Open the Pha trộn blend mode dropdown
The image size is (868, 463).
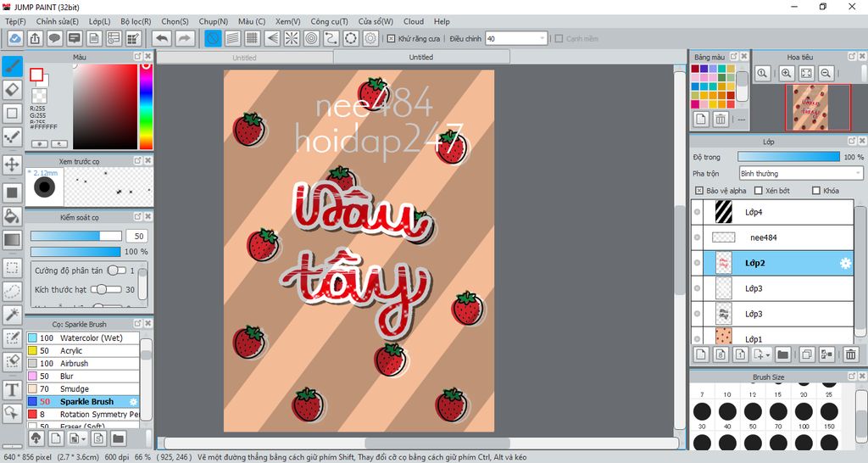(801, 173)
